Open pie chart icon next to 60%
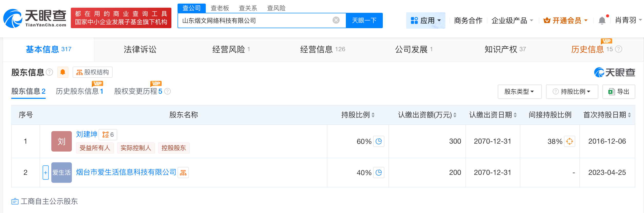The height and width of the screenshot is (213, 644). [378, 141]
